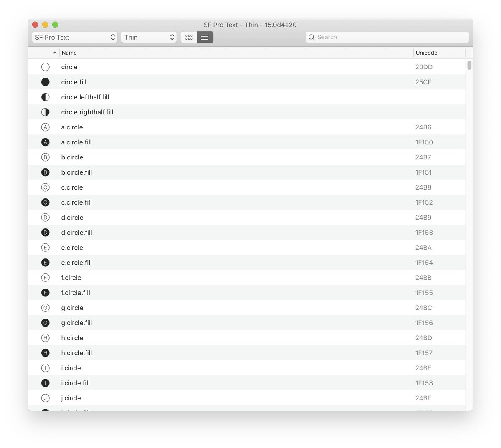This screenshot has height=448, width=501.
Task: Click the 'circle.fill' name text
Action: (74, 82)
